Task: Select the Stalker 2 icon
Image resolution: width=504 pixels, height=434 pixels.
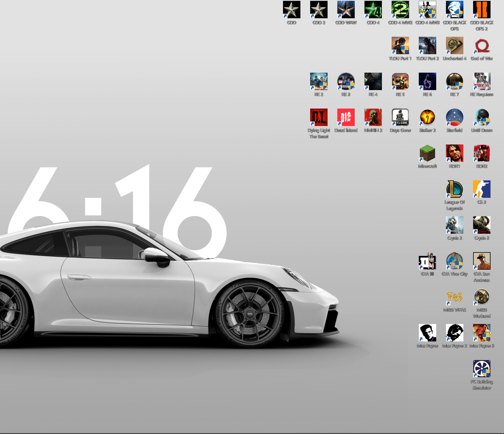Action: (x=427, y=117)
